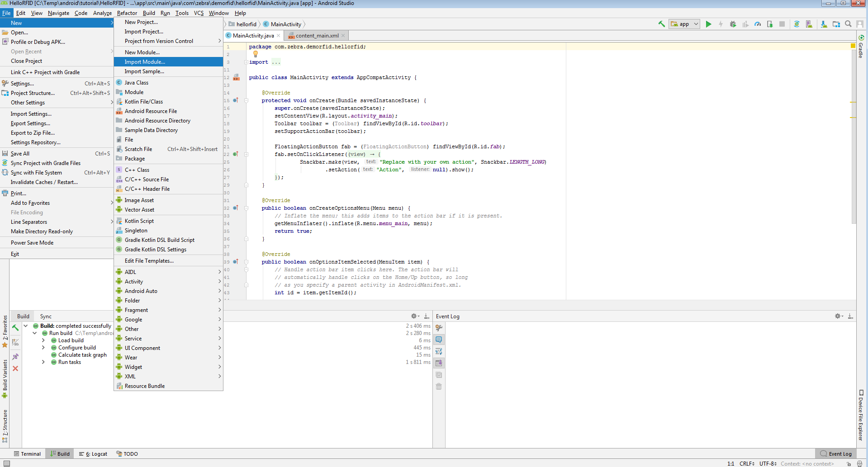The height and width of the screenshot is (467, 868).
Task: Click the editor's vertical scrollbar
Action: pyautogui.click(x=854, y=136)
